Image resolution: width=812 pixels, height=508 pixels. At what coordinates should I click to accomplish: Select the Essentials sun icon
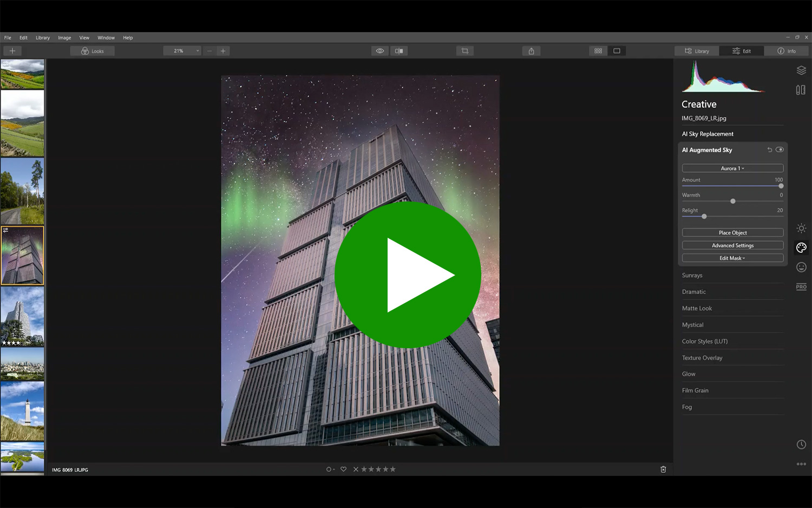tap(801, 228)
